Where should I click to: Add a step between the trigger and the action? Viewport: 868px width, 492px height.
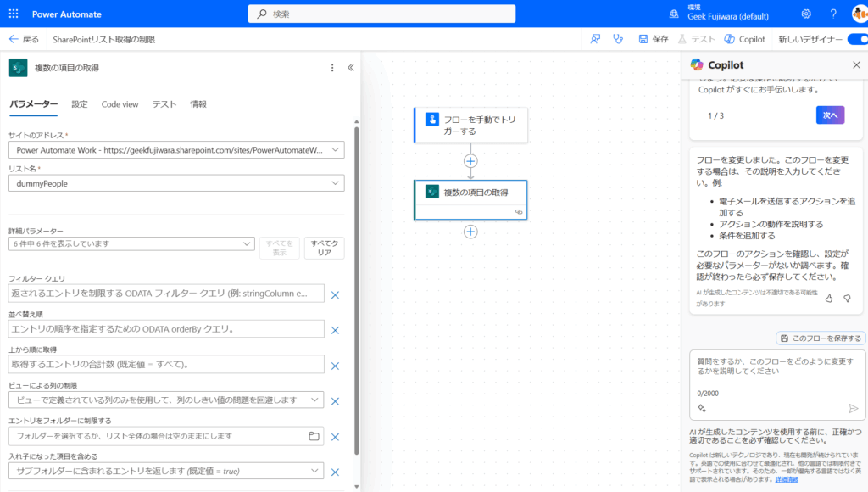tap(470, 161)
